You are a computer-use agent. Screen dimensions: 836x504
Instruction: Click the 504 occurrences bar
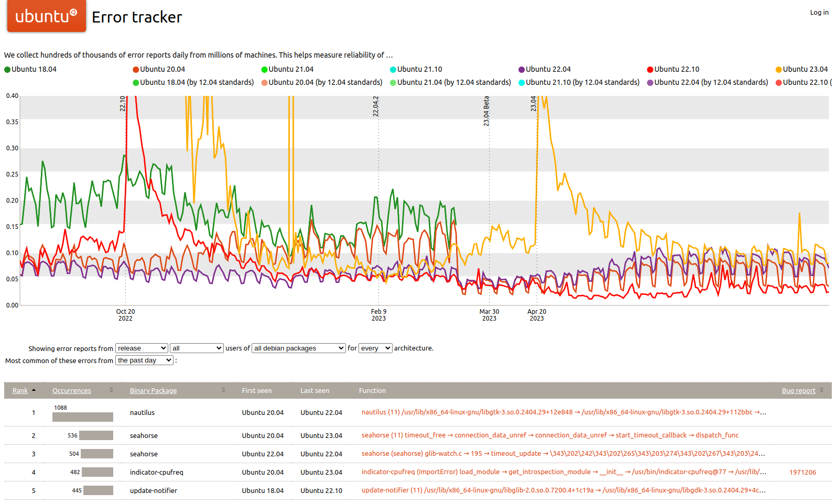(97, 454)
